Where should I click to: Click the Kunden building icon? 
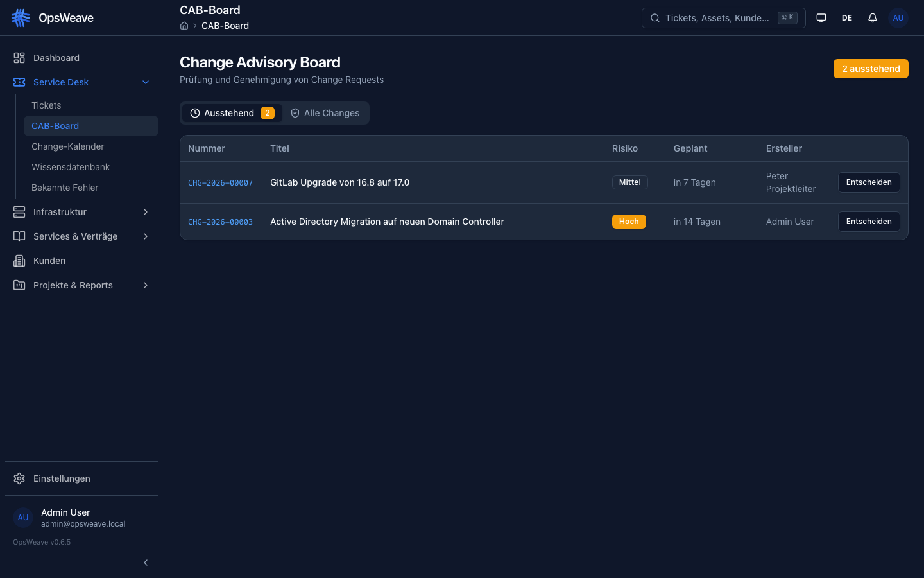(x=19, y=261)
